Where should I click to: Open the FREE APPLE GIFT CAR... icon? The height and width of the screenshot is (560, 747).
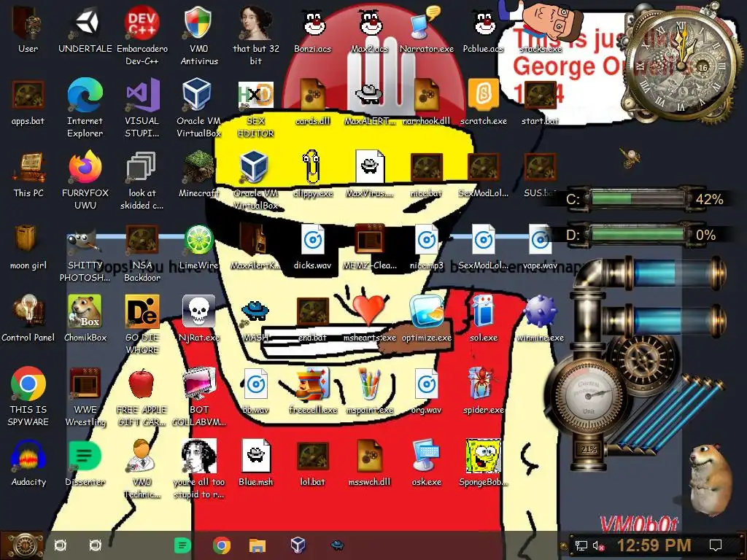tap(142, 384)
